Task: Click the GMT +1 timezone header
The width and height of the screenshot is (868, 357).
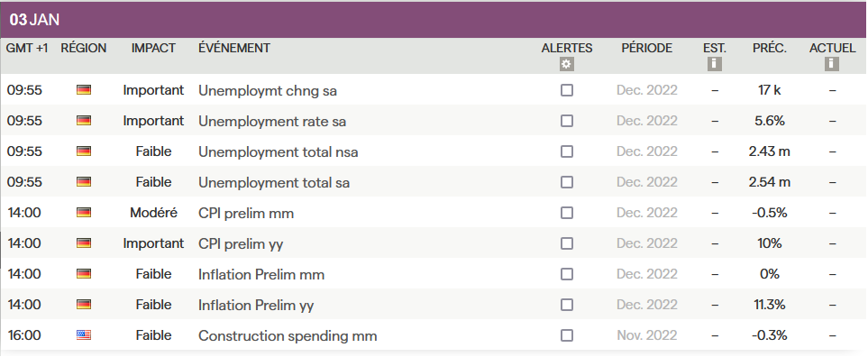Action: pos(27,48)
